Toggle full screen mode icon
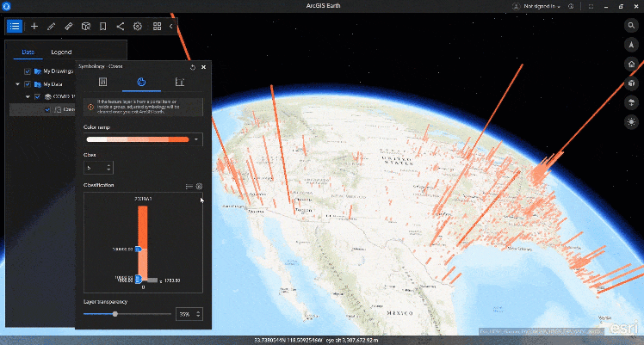Screen dimensions: 644x345 [x=591, y=6]
